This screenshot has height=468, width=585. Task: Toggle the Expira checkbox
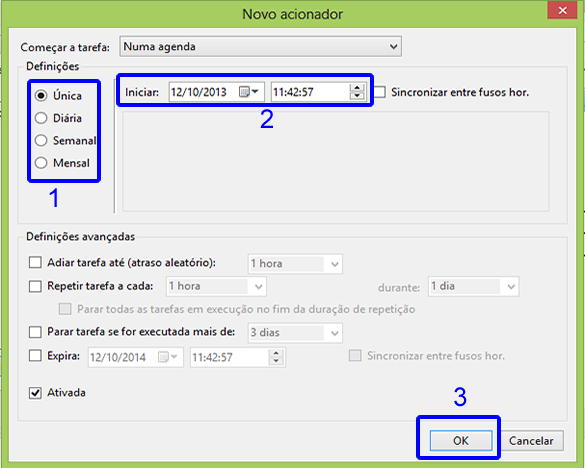(x=35, y=356)
